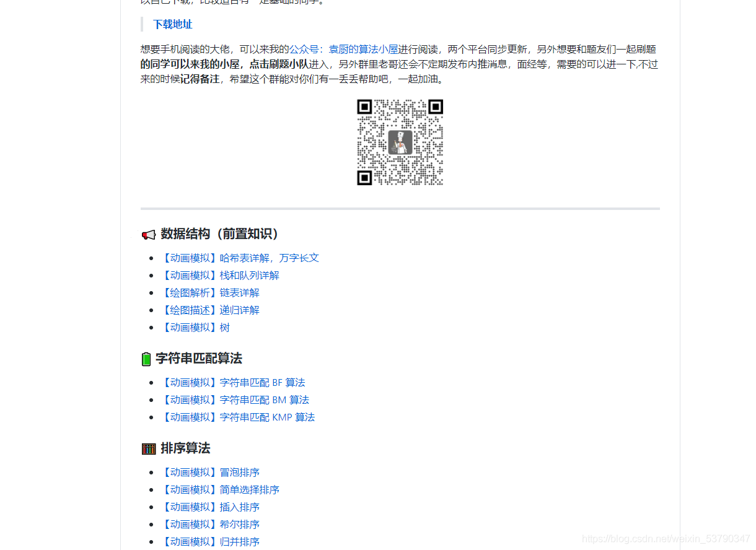Click the green battery icon beside 字符串匹配算法
This screenshot has height=550, width=756.
pos(146,359)
